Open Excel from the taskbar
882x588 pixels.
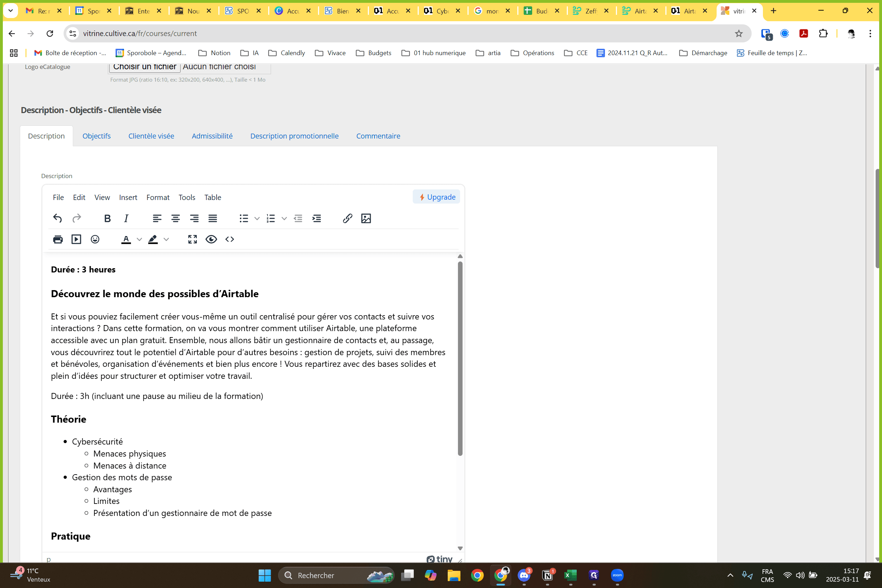tap(571, 575)
